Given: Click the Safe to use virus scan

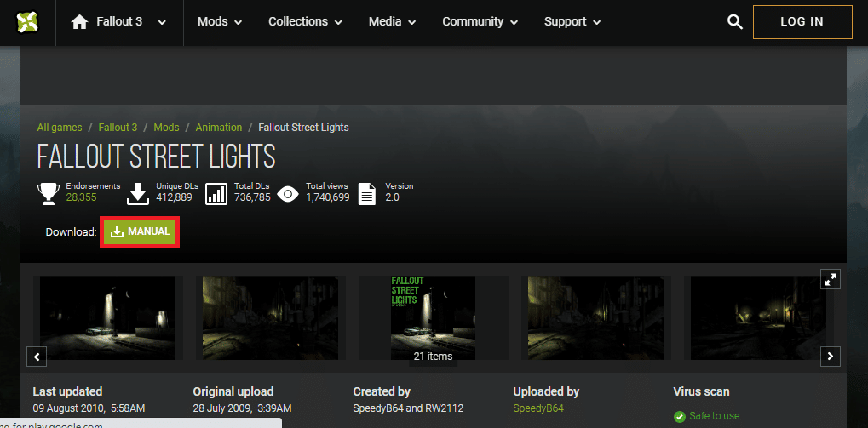Looking at the screenshot, I should click(707, 416).
